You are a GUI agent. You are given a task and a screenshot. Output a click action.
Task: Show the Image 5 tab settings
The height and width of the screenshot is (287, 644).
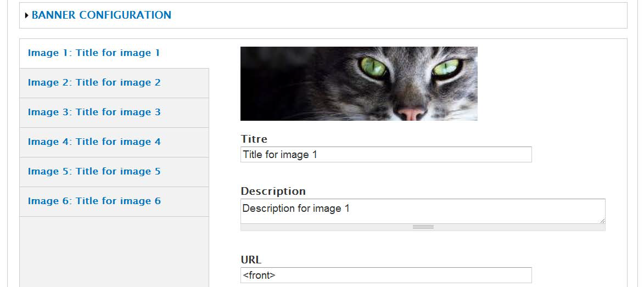(x=94, y=172)
